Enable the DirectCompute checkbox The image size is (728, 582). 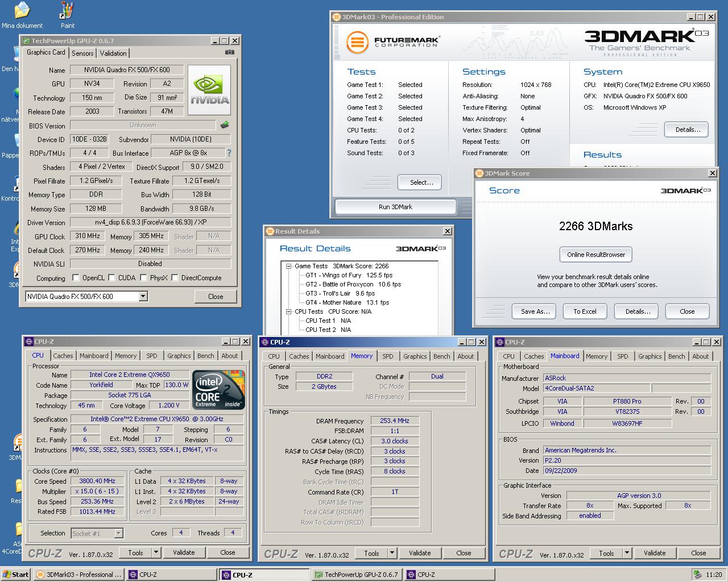175,278
